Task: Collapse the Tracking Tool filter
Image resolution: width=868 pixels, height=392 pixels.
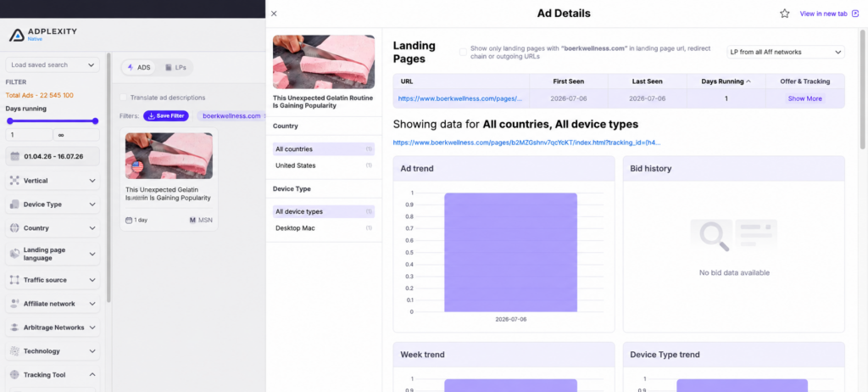Action: tap(53, 375)
